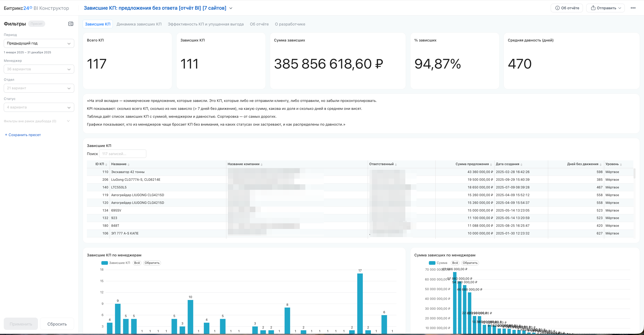Click Обратить in Зависшие КП по менеджерам chart
This screenshot has width=644, height=335.
pyautogui.click(x=152, y=263)
